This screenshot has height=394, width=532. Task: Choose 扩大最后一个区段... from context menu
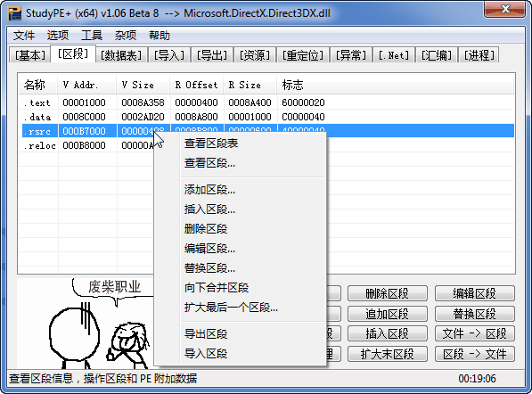tap(241, 308)
